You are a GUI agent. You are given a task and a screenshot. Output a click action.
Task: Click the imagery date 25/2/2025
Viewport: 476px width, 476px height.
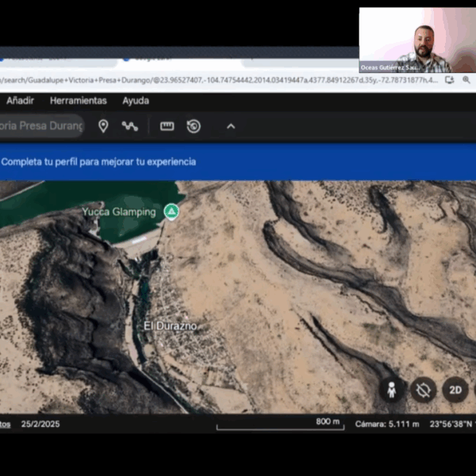[x=40, y=424]
